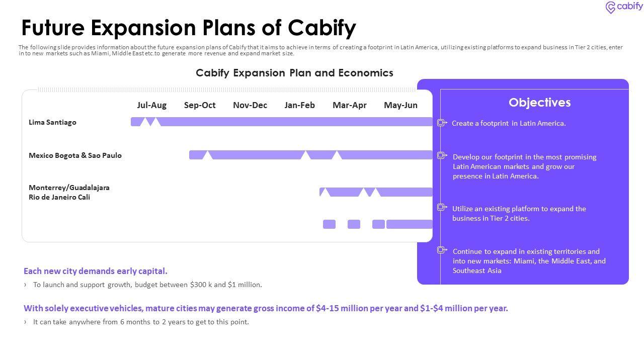Click the 'Each new city demands early capital' heading
This screenshot has width=644, height=362.
point(96,271)
